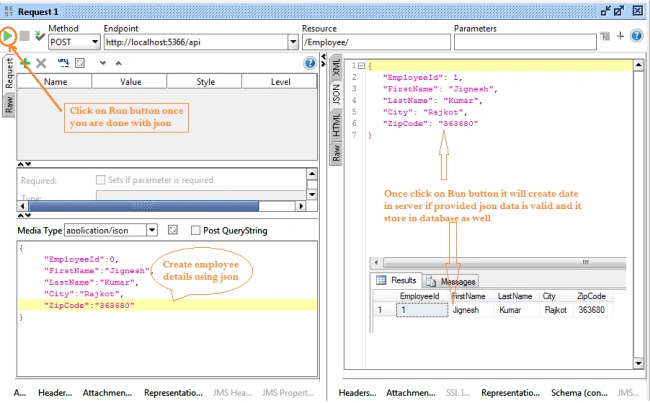
Task: Click the LastName column header in results grid
Action: coord(515,296)
